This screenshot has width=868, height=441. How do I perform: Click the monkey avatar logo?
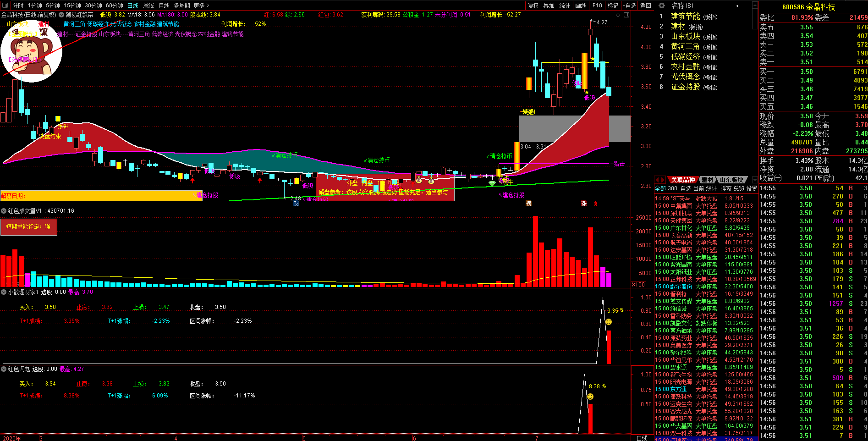[x=31, y=52]
